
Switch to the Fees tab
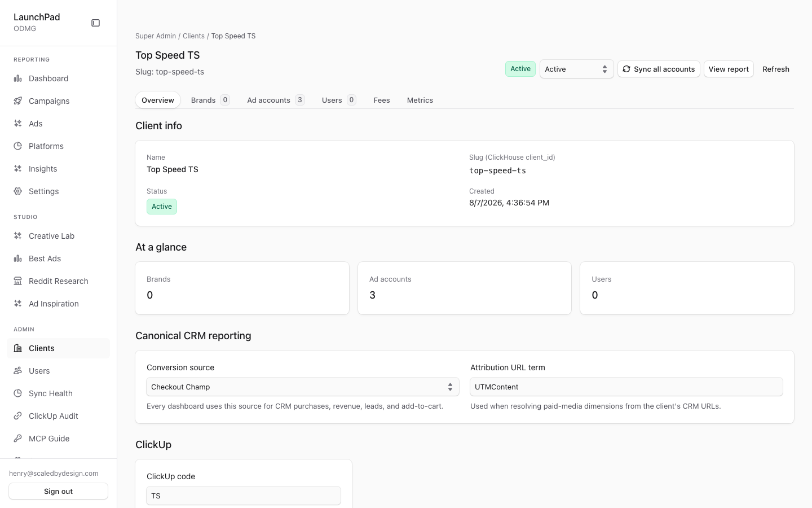click(x=382, y=100)
